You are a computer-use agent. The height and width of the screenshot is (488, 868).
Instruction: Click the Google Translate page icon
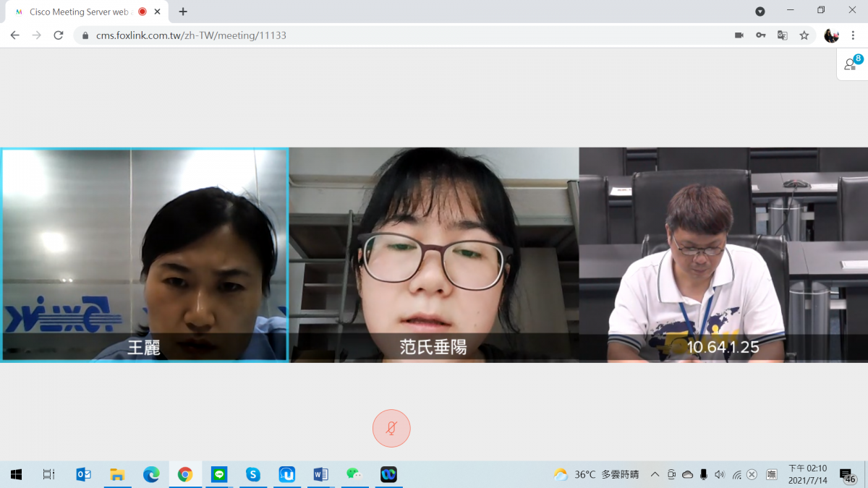782,35
